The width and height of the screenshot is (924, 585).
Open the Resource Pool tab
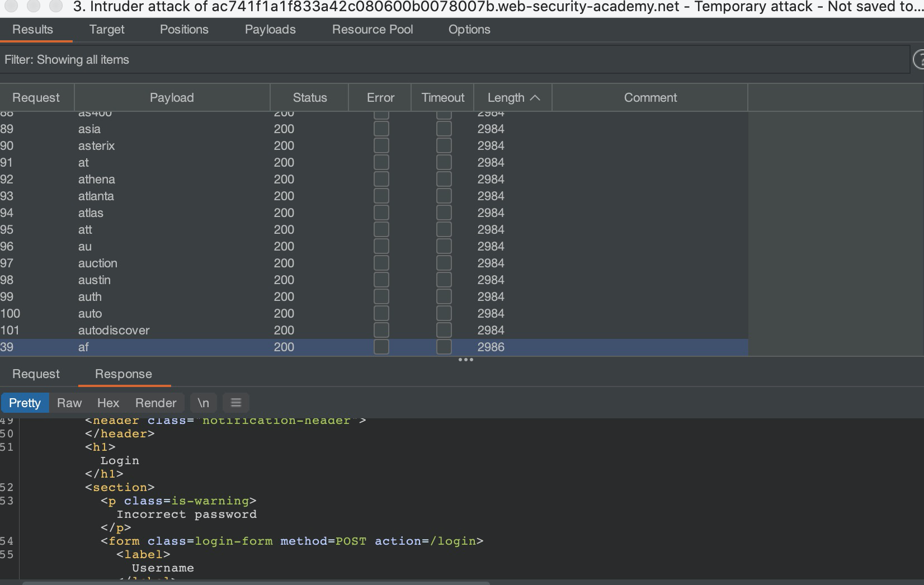[x=373, y=30]
